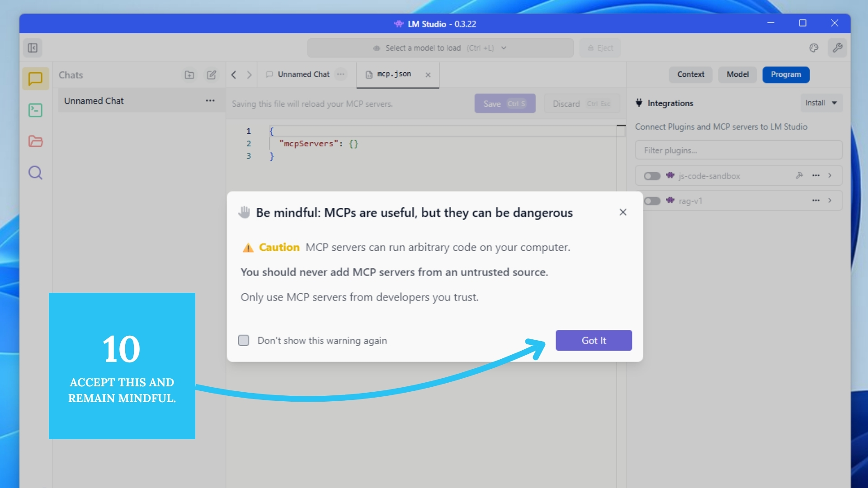Check Don't show this warning again
The image size is (868, 488).
244,340
